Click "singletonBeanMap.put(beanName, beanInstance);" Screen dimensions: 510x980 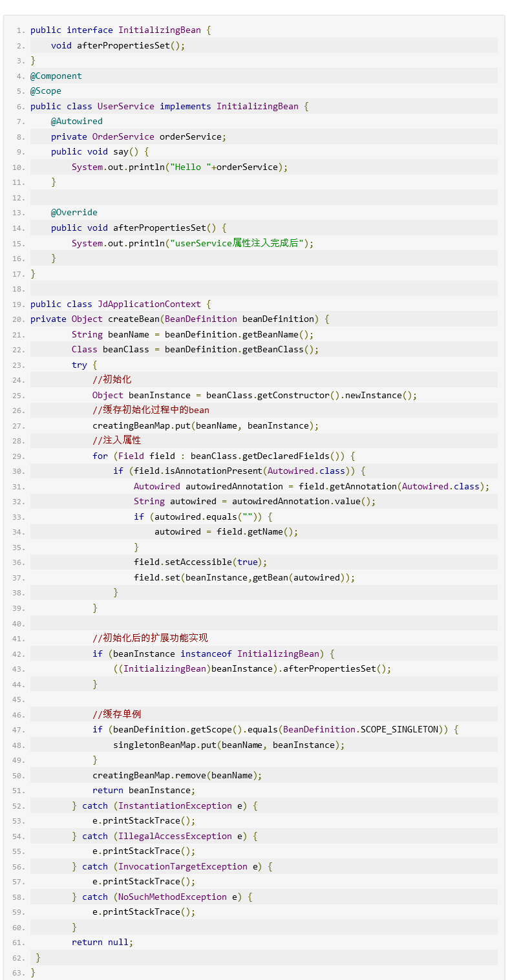[x=229, y=745]
